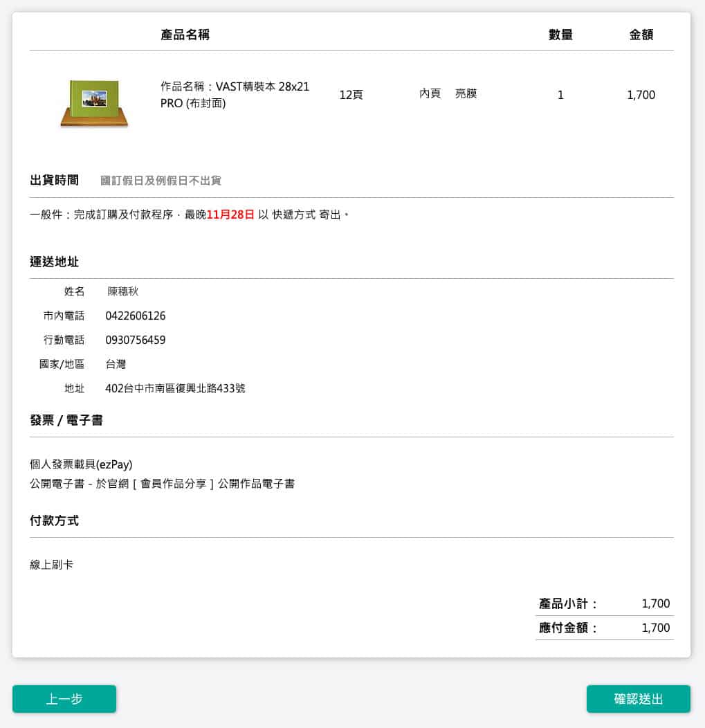Click the 公開電子書 sharing description line
The image size is (705, 728).
163,484
